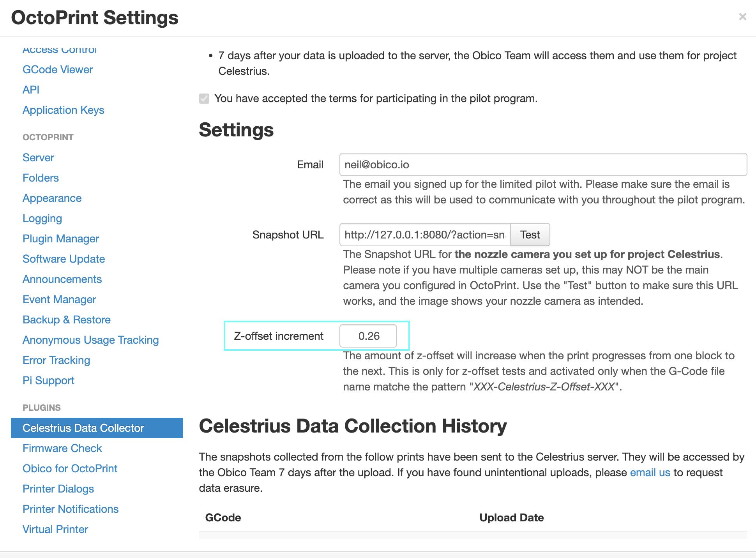Go to Printer Dialogs plugin settings
Image resolution: width=756 pixels, height=558 pixels.
click(58, 489)
